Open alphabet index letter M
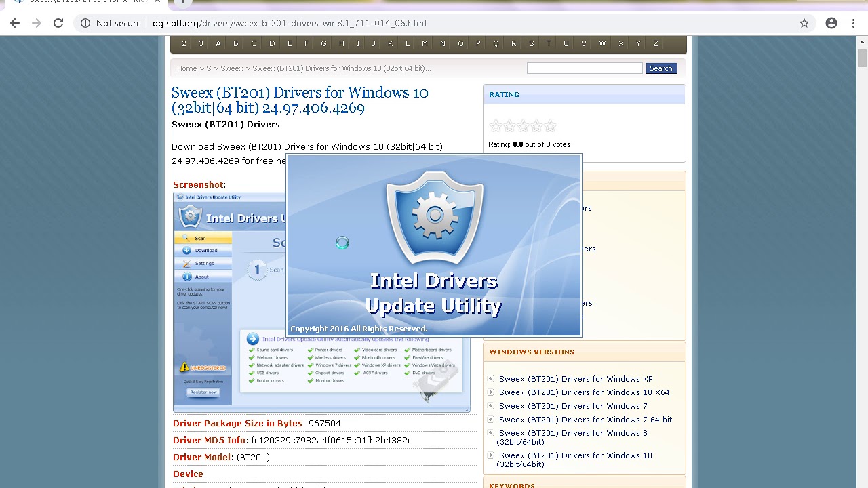The width and height of the screenshot is (868, 488). [425, 43]
